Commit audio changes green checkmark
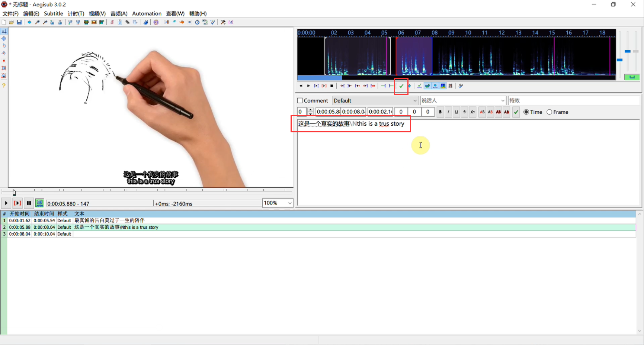The image size is (644, 345). pos(401,86)
